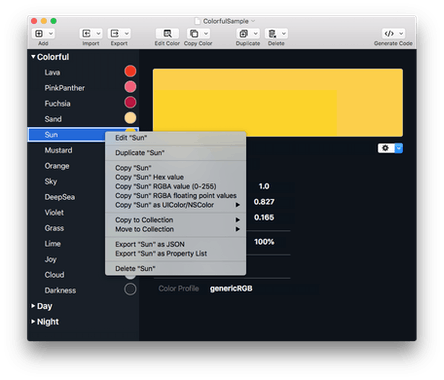Select the Violet color row
This screenshot has height=380, width=444.
pos(67,212)
